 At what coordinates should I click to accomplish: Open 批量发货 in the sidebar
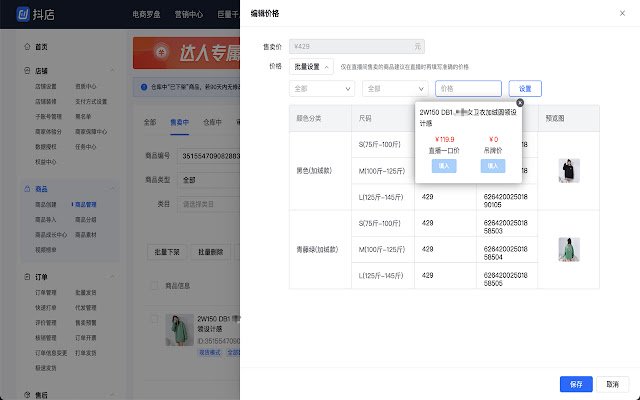[85, 293]
